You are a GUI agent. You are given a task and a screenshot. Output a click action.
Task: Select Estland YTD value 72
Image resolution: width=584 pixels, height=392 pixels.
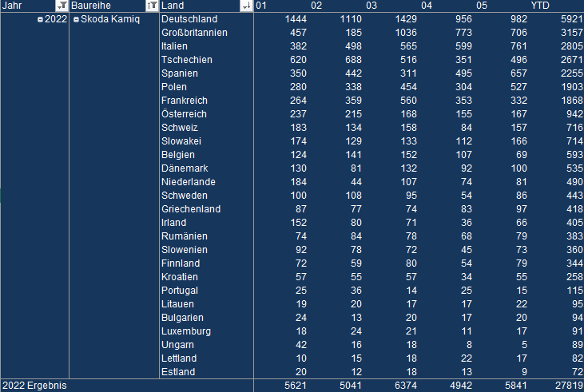point(578,372)
